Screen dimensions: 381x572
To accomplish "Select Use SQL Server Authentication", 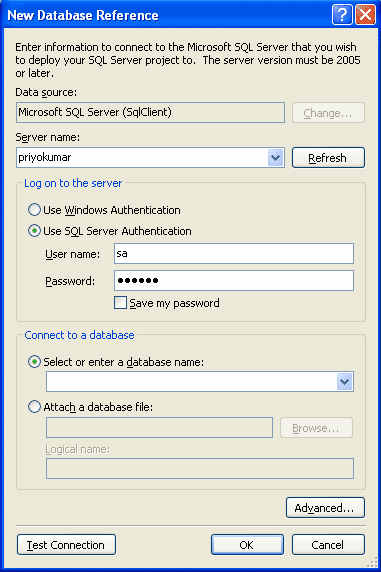I will [34, 231].
